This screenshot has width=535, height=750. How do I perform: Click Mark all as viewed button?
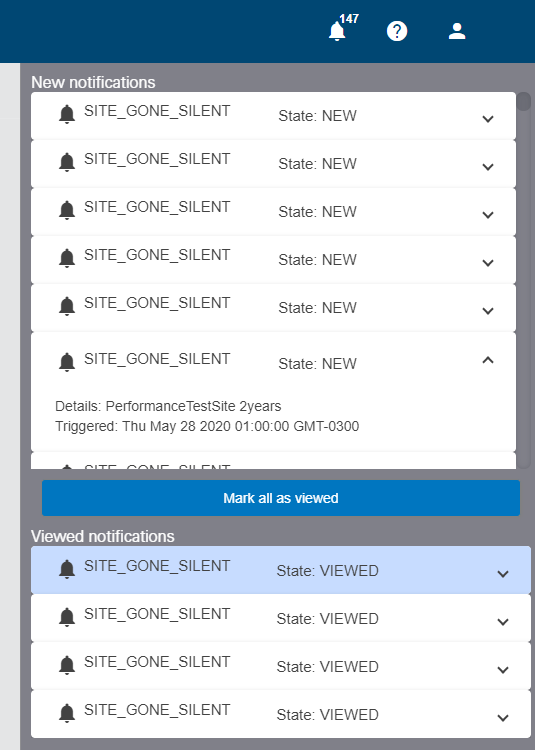pyautogui.click(x=281, y=498)
